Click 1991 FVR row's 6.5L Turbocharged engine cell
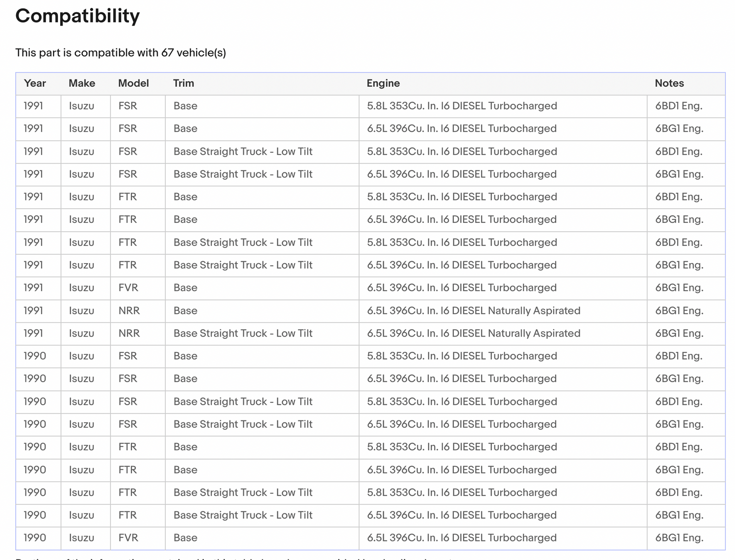 (462, 288)
